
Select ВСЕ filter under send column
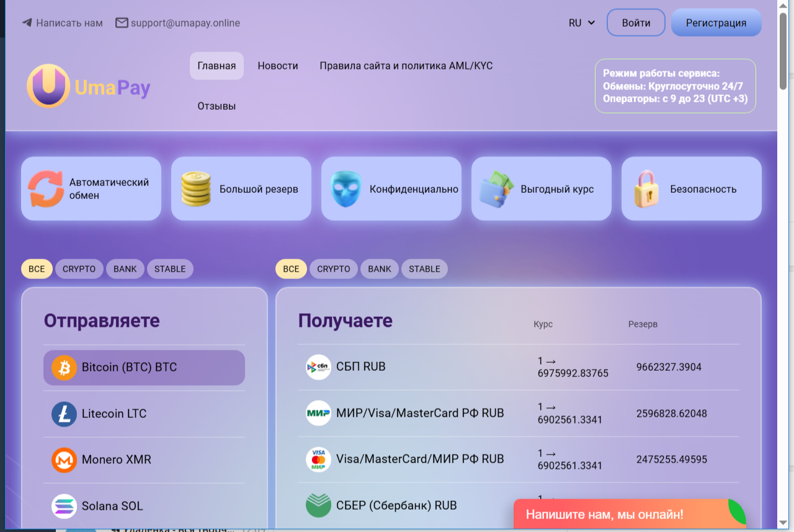(x=37, y=269)
